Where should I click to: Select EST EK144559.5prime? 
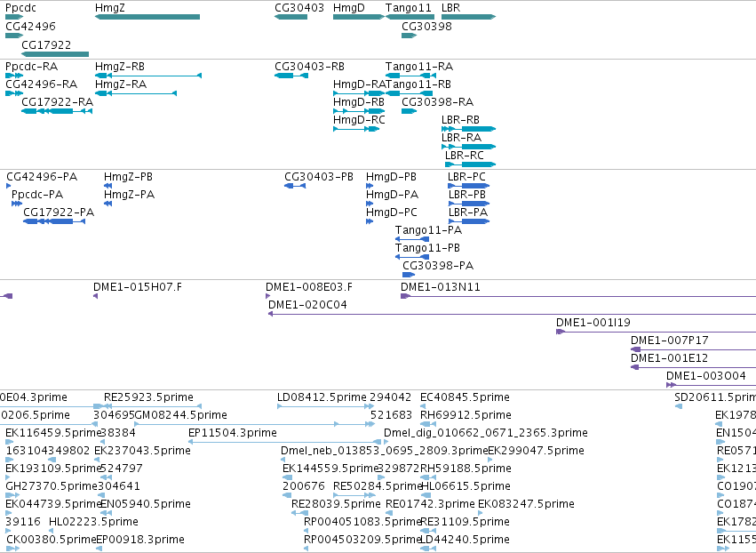pos(330,469)
